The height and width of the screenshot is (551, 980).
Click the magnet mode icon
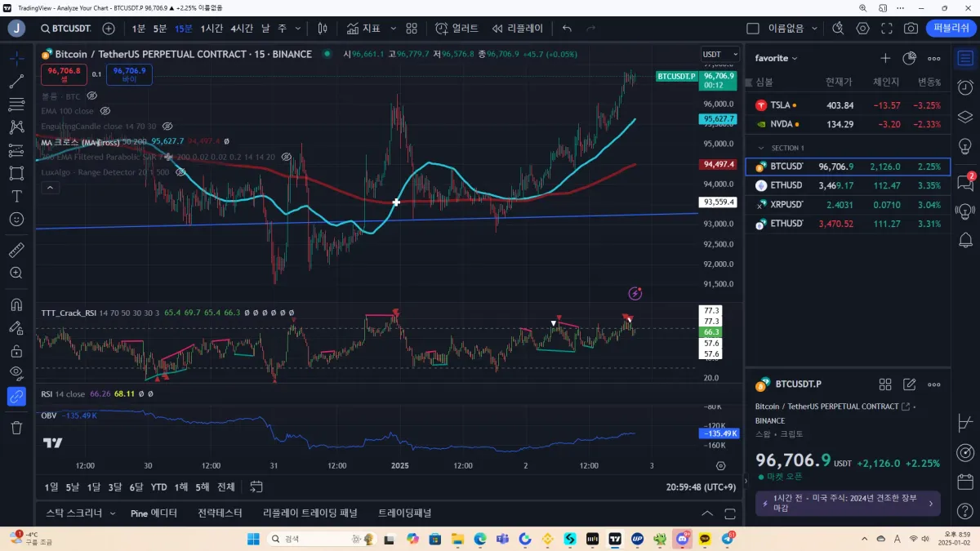[x=16, y=305]
